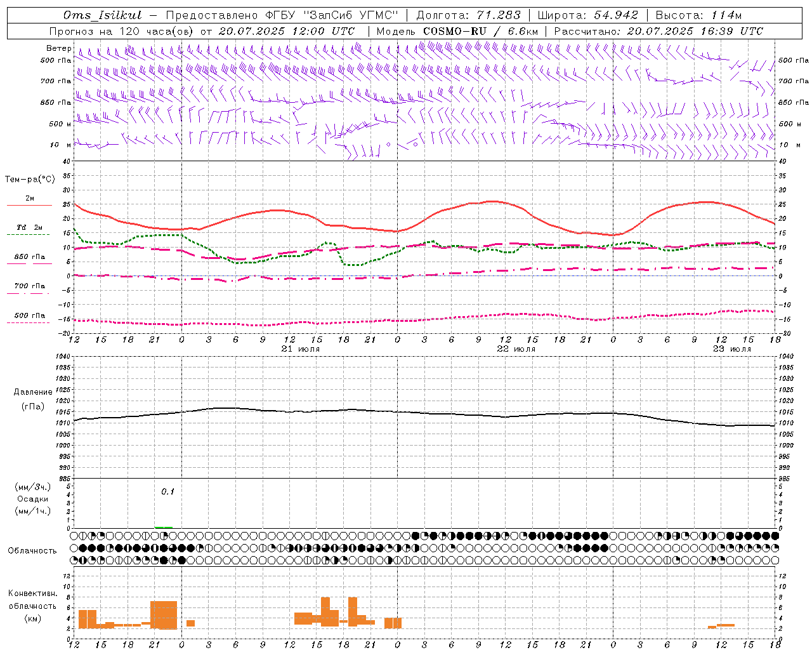Click the 21 июля date label
The width and height of the screenshot is (812, 650).
tap(301, 349)
